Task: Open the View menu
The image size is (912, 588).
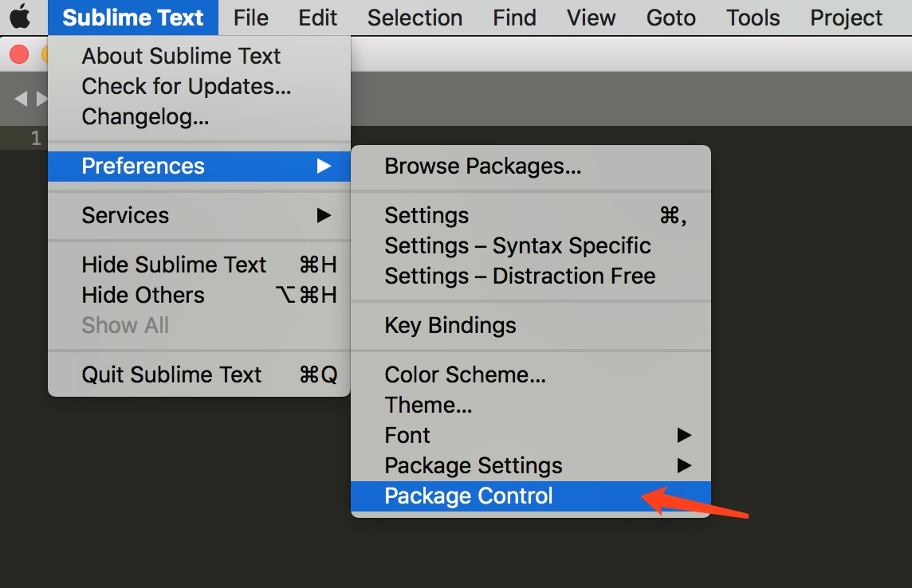Action: coord(591,18)
